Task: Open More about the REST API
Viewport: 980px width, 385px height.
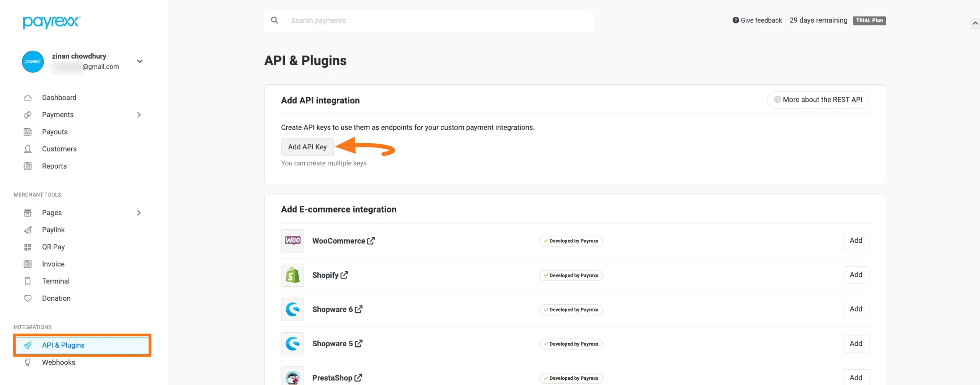Action: [x=818, y=100]
